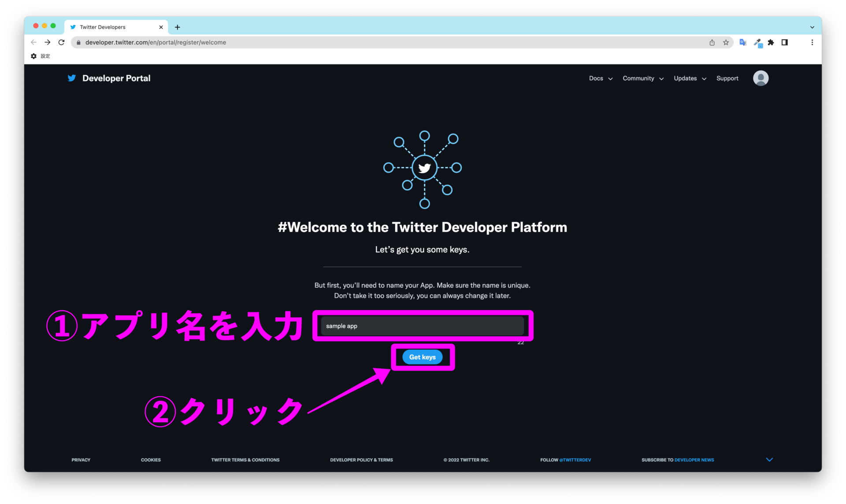846x504 pixels.
Task: Expand the footer chevron near Developer News
Action: 769,460
